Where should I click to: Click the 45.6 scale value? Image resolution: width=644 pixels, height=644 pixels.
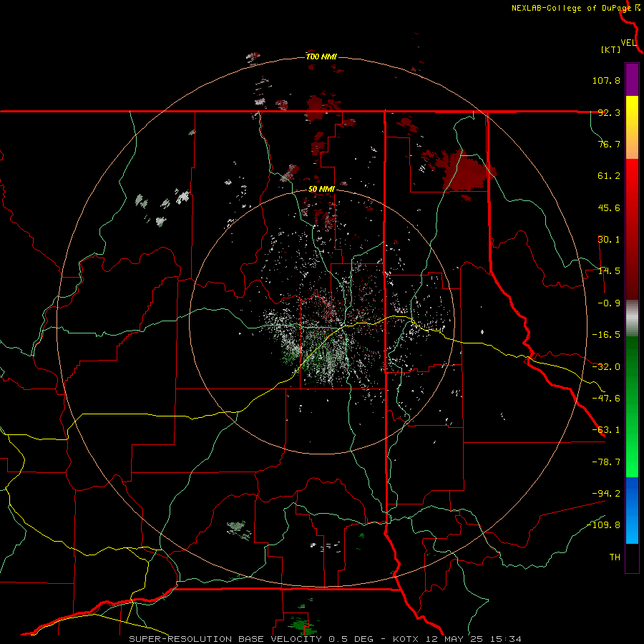coord(609,208)
